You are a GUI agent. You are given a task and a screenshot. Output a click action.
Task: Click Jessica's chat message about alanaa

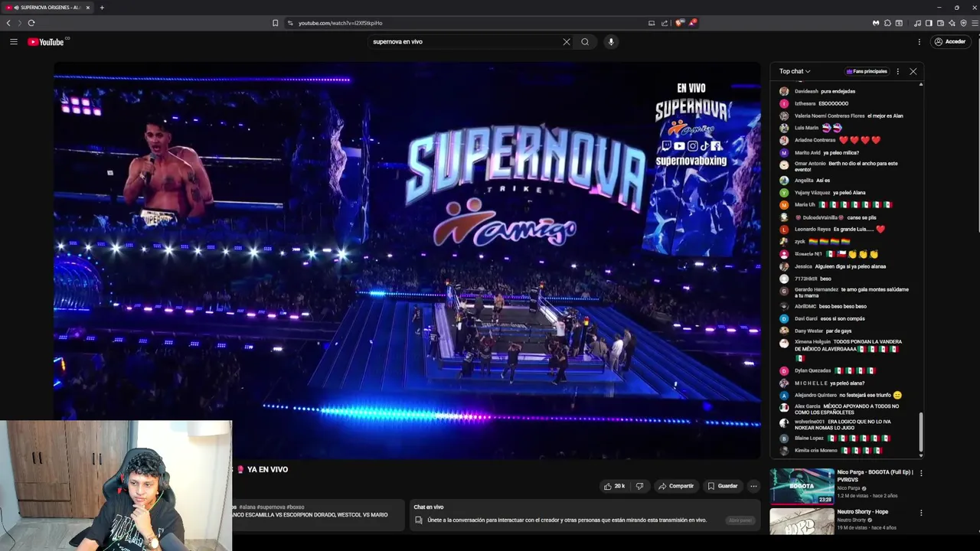pos(832,266)
